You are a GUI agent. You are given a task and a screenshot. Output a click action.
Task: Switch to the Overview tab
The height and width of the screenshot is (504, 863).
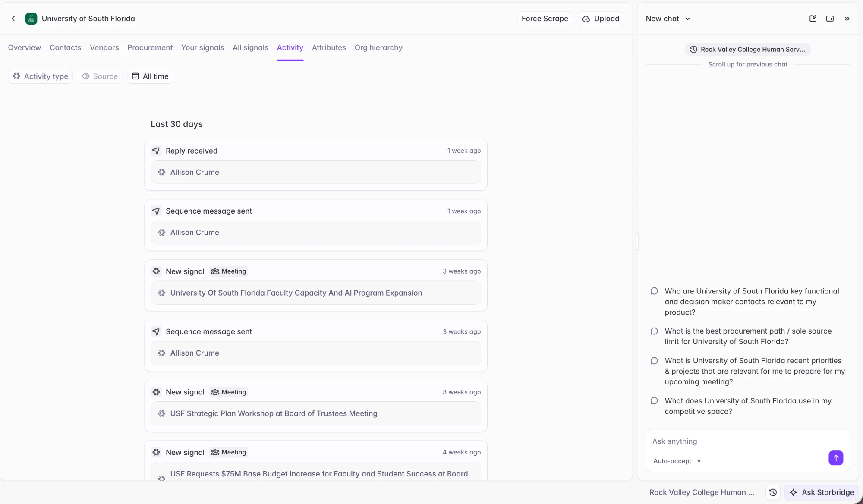(25, 47)
